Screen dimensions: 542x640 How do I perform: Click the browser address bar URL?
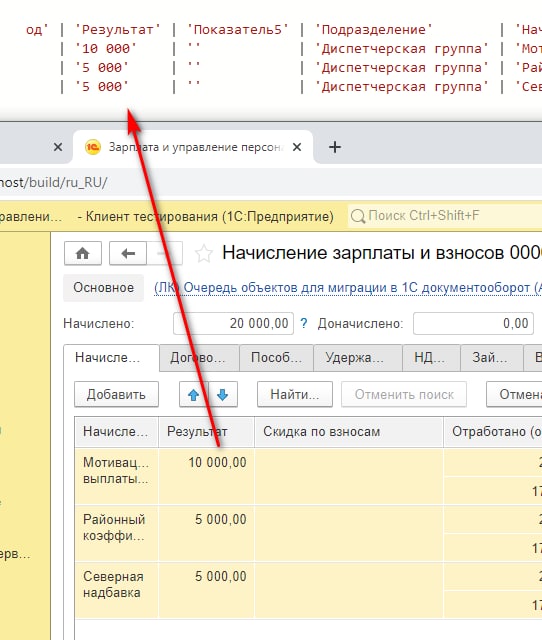click(54, 182)
